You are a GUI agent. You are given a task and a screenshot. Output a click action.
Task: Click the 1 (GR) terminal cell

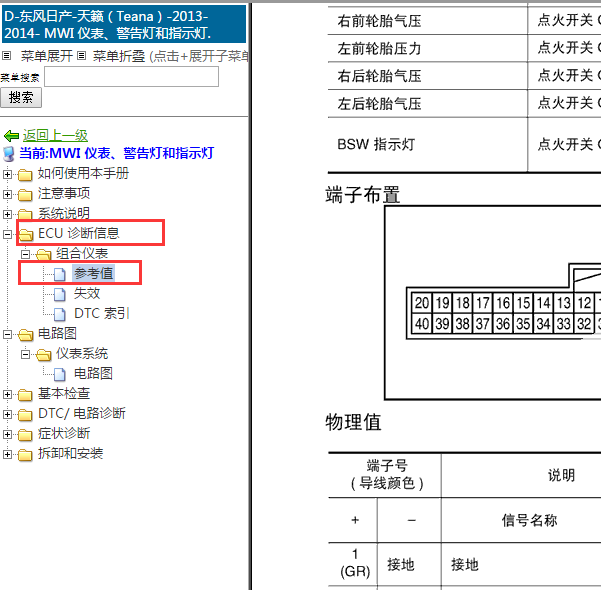[x=355, y=563]
